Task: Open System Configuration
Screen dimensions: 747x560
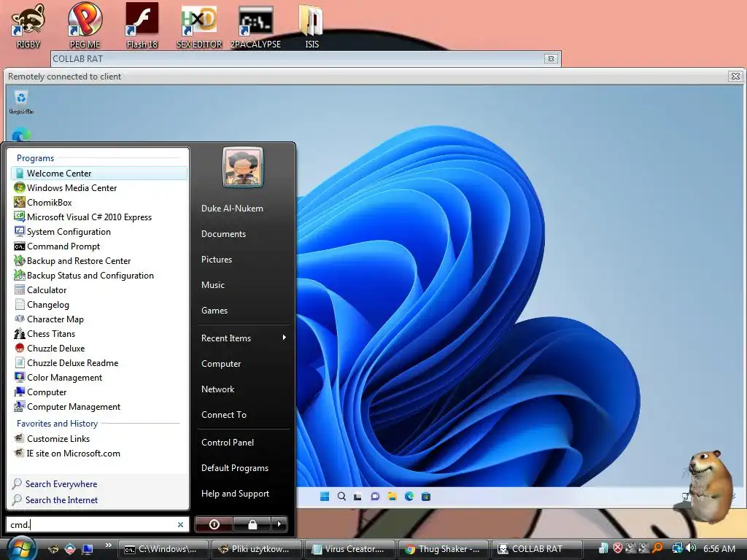Action: point(99,232)
